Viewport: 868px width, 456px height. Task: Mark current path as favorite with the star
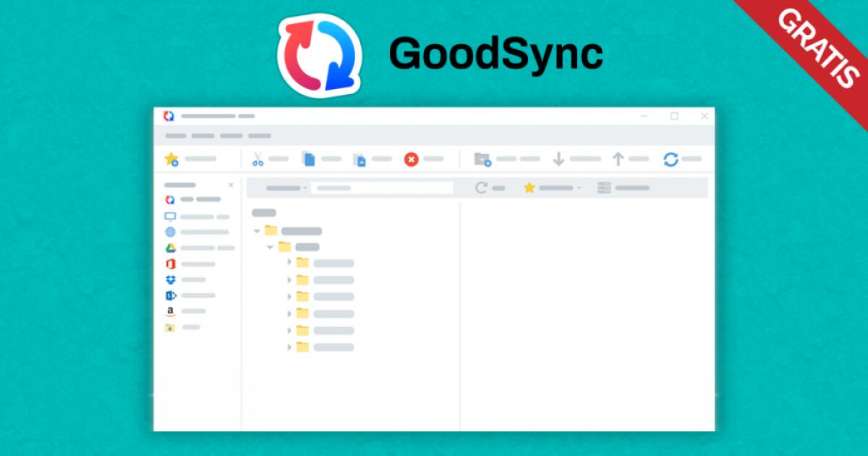(x=529, y=187)
